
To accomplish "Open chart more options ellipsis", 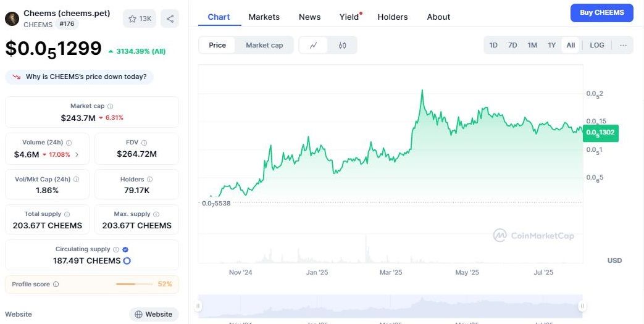I will point(624,45).
